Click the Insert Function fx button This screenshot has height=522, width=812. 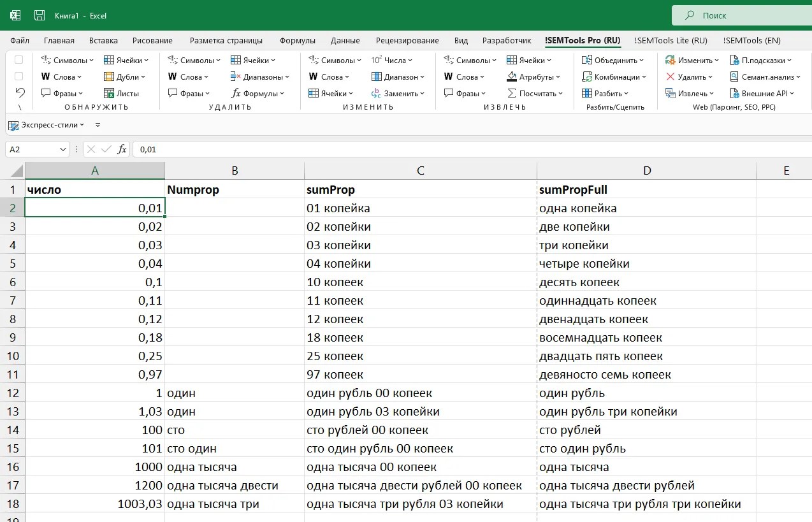[x=122, y=149]
